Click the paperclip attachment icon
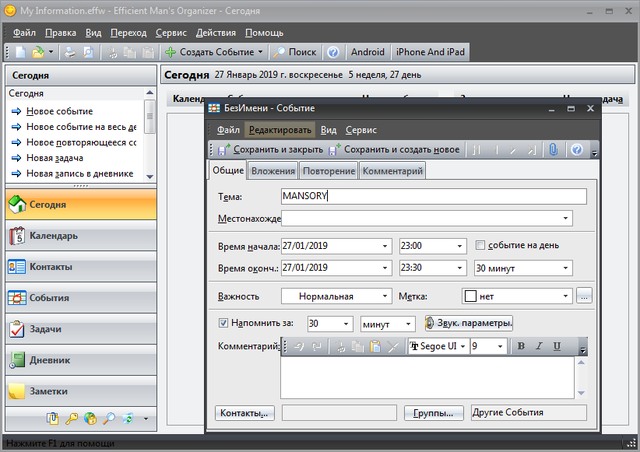 click(553, 150)
